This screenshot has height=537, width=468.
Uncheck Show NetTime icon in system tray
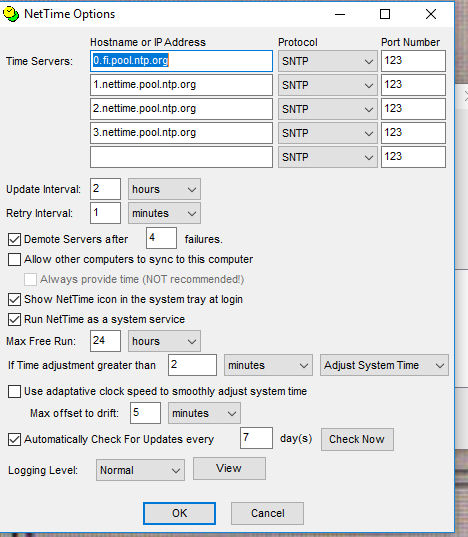(14, 299)
